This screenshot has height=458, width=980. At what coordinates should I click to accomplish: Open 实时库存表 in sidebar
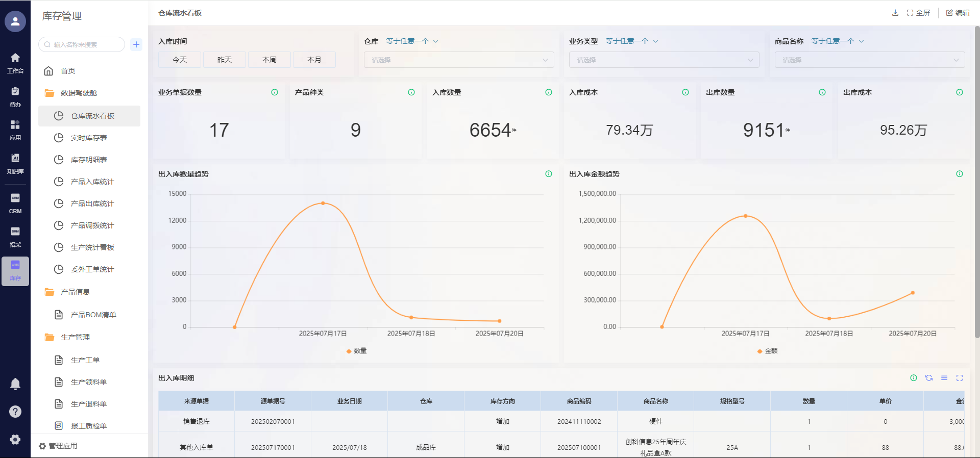click(89, 138)
